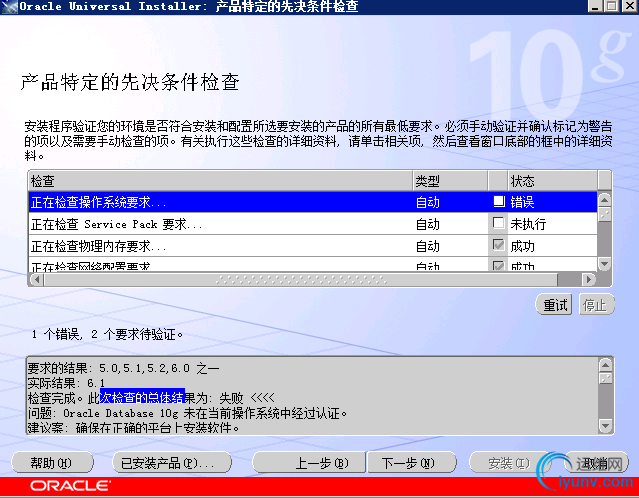The width and height of the screenshot is (639, 498).
Task: Click the 未执行 status text
Action: tap(528, 224)
